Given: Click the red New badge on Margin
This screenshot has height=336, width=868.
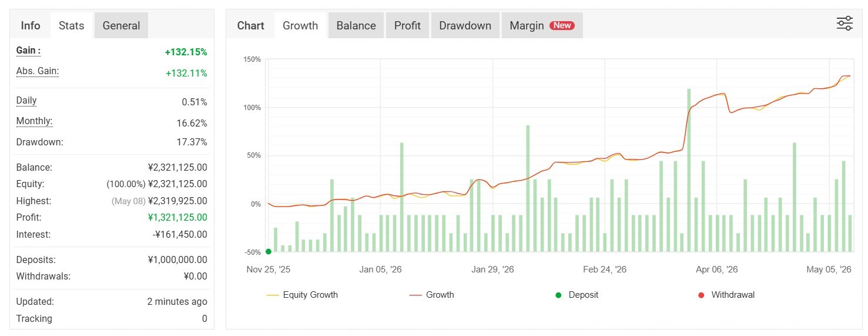Looking at the screenshot, I should [562, 25].
